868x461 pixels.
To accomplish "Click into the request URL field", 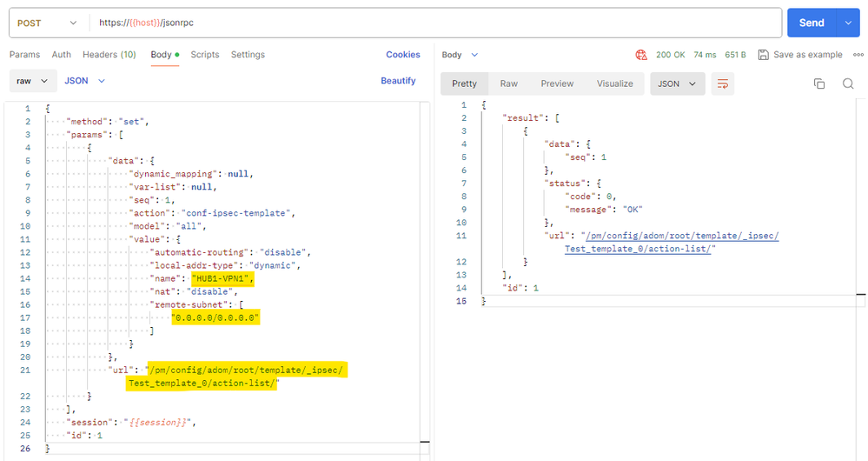I will [x=434, y=23].
